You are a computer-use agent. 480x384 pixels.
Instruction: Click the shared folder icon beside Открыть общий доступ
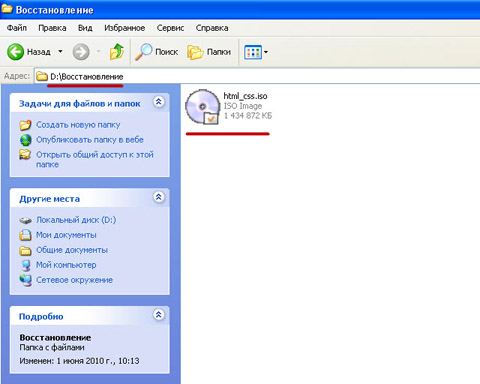pyautogui.click(x=25, y=155)
